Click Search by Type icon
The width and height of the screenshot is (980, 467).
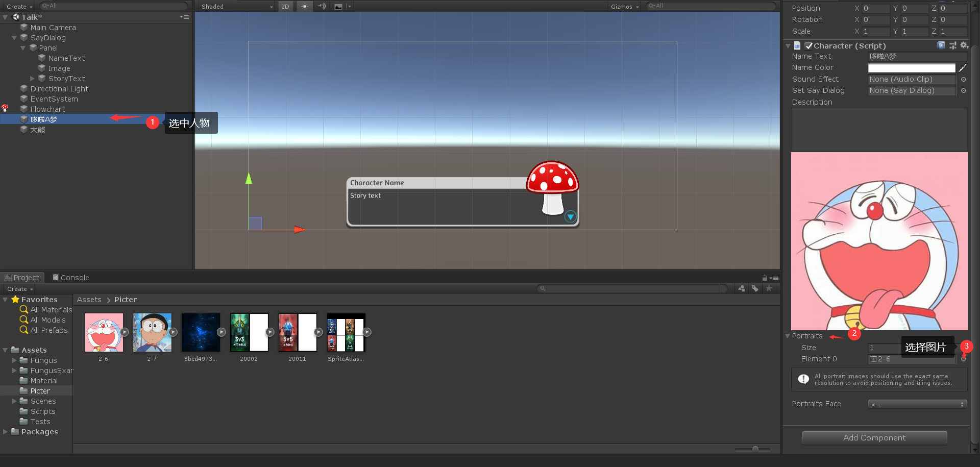point(741,288)
